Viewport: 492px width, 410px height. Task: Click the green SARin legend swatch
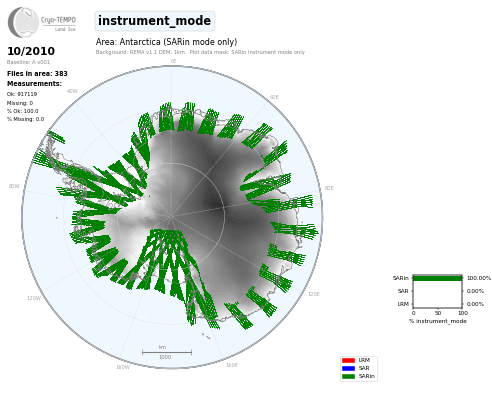[348, 376]
